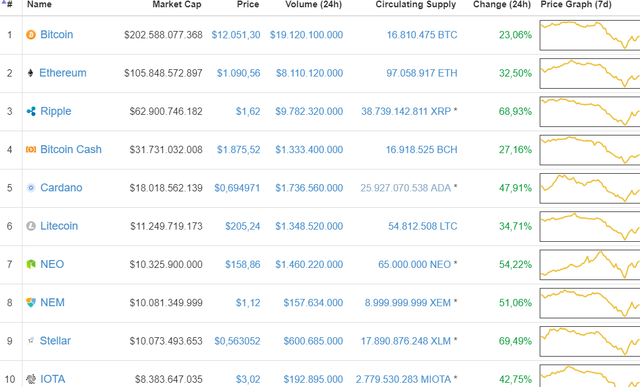Open Litecoin 7-day price graph
This screenshot has height=387, width=640.
click(x=590, y=226)
